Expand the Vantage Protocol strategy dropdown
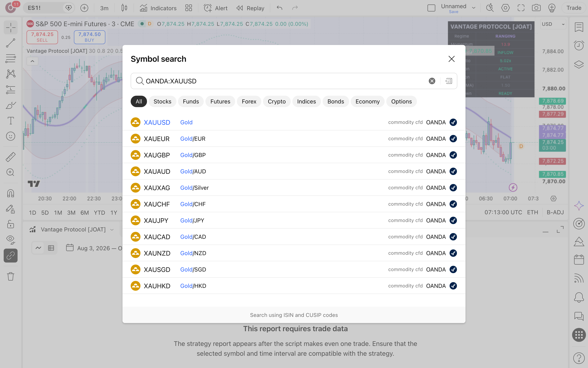Screen dimensions: 588x368 (112, 230)
